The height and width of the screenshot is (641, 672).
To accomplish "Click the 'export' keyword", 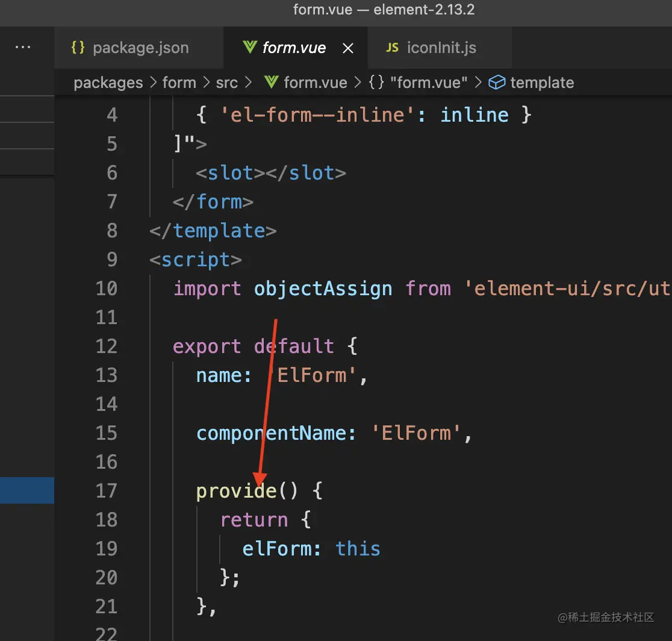I will coord(207,346).
